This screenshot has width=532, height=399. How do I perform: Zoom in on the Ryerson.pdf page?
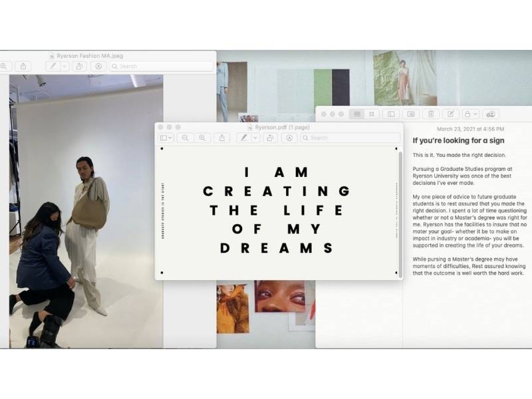pos(202,138)
